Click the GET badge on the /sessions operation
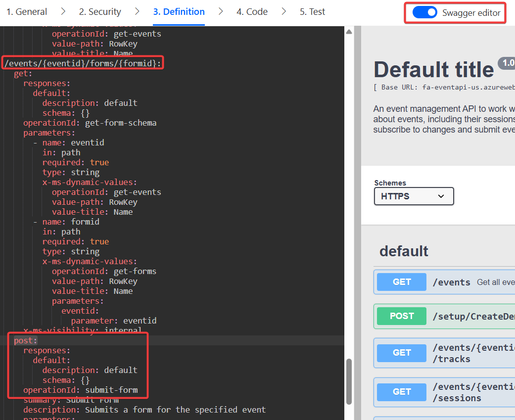 point(401,392)
